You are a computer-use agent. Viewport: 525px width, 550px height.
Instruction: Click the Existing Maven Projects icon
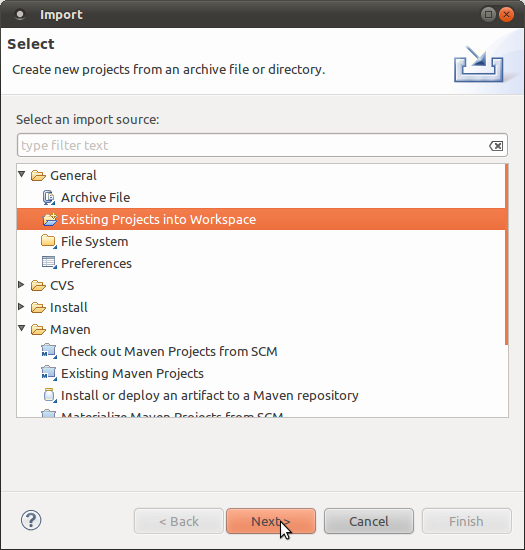coord(49,374)
